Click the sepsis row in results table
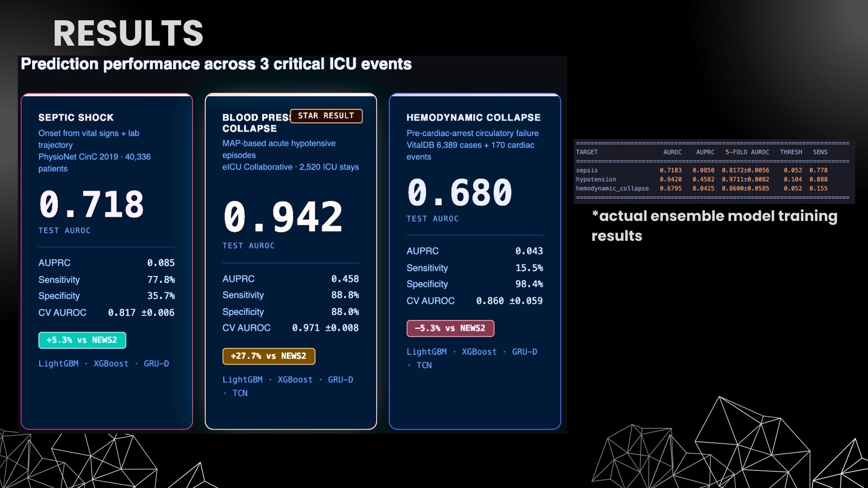 [x=701, y=170]
